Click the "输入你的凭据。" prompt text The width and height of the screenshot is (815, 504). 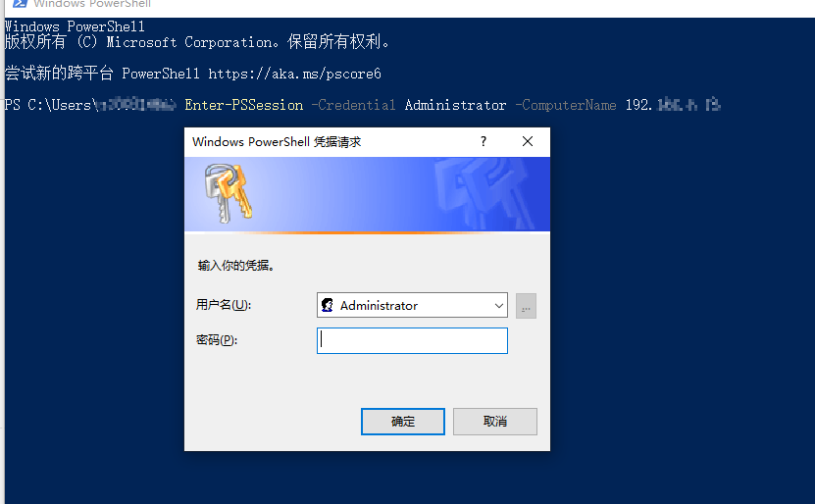tap(236, 266)
